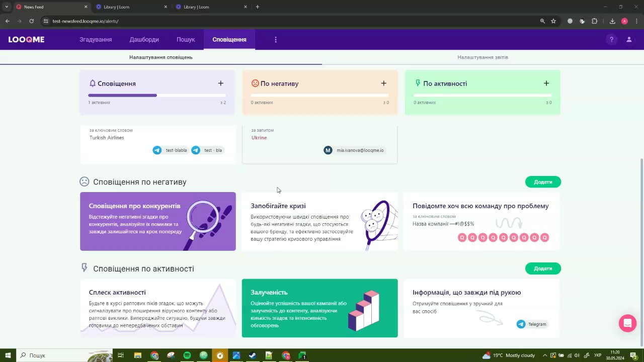Open the green Залученість card
Screen dimensions: 644x362
point(320,308)
